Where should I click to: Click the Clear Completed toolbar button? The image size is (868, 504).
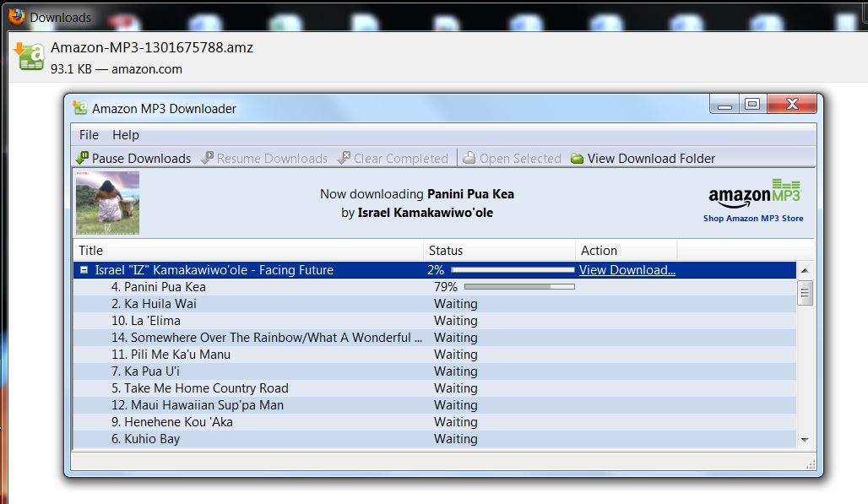pyautogui.click(x=393, y=158)
